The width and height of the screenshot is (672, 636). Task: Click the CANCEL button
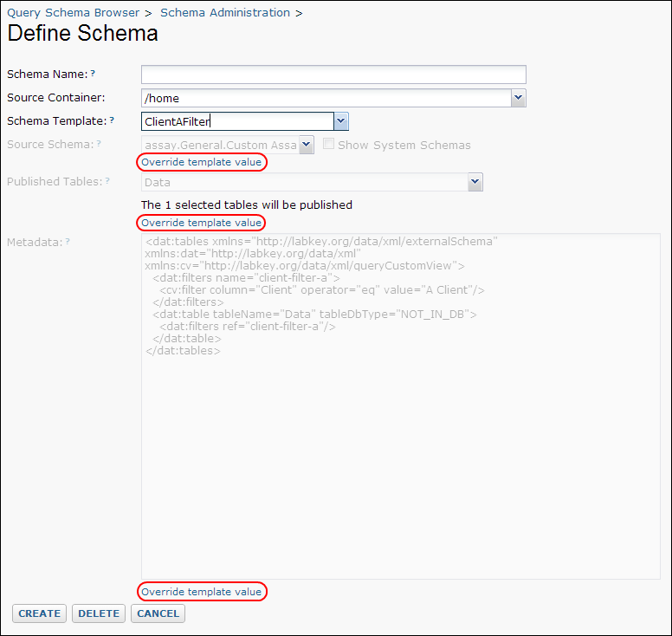[x=158, y=613]
